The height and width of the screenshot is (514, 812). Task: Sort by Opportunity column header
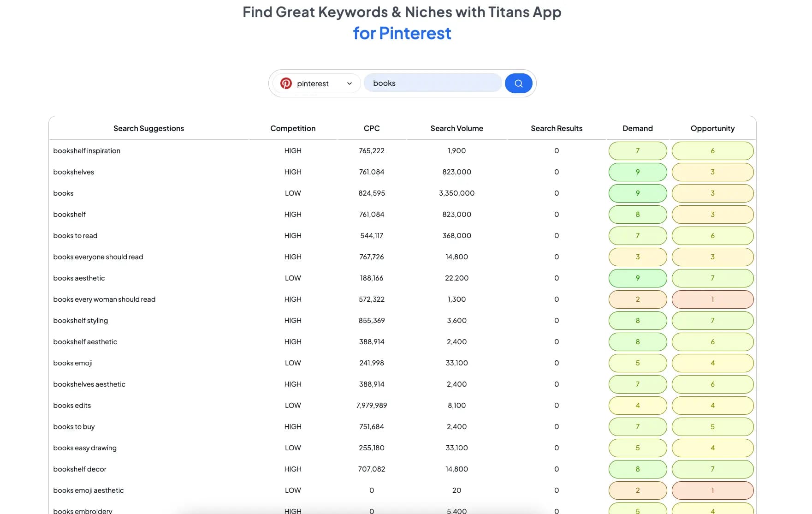point(712,129)
